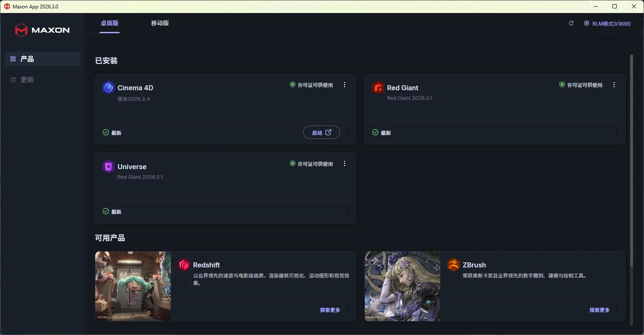Click the Red Giant product icon
644x335 pixels.
coord(378,88)
